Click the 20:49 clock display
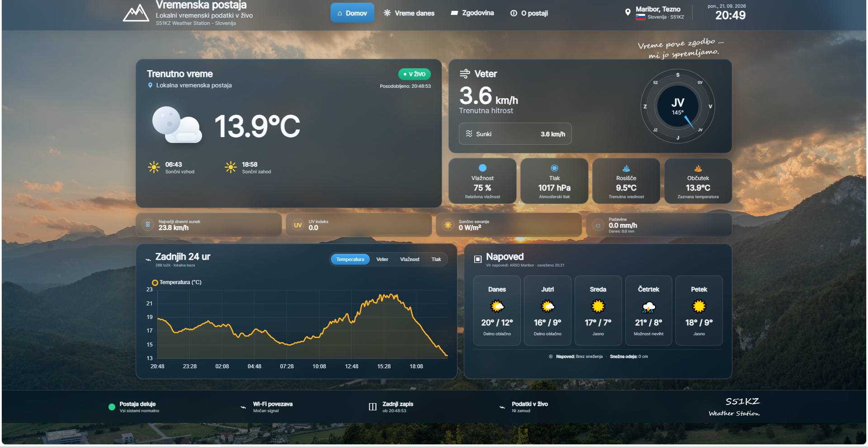This screenshot has height=447, width=868. tap(730, 15)
